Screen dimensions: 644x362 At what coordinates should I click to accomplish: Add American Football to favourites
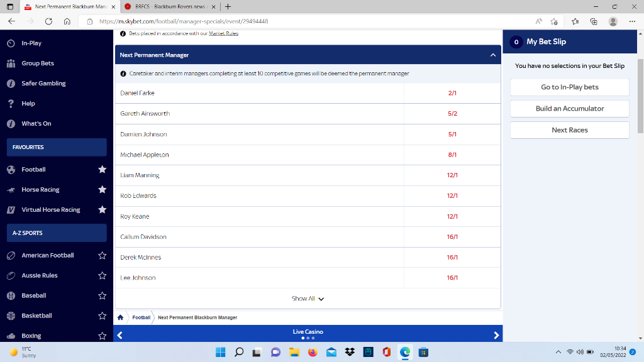coord(103,255)
